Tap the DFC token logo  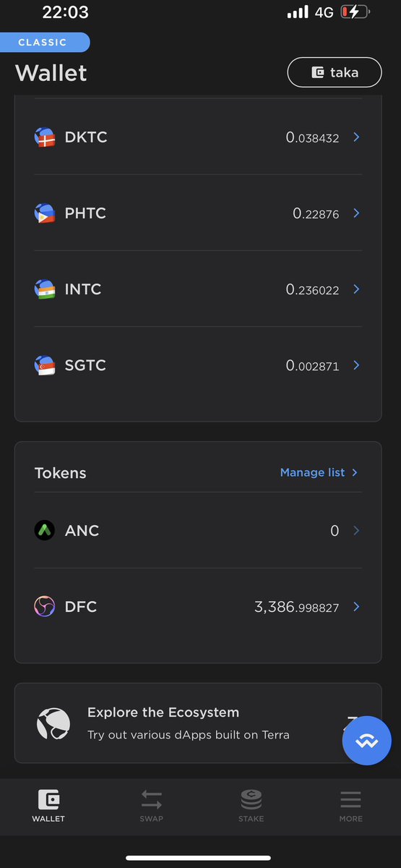(45, 607)
